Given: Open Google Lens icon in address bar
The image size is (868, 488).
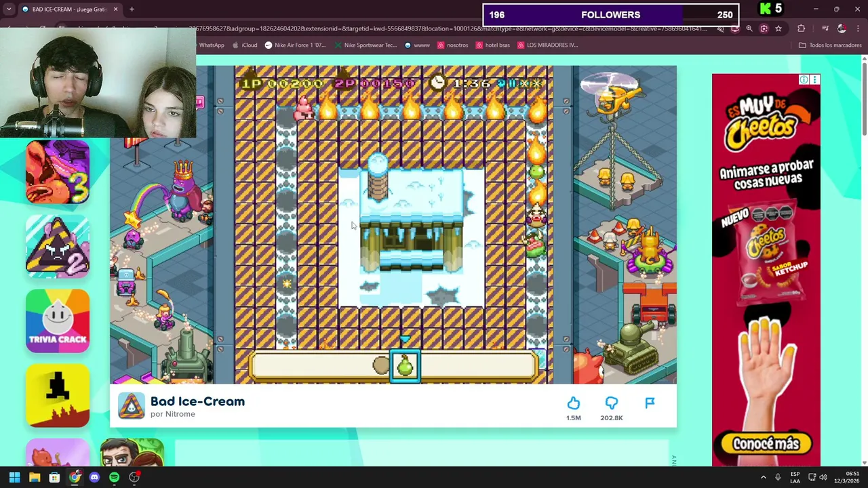Looking at the screenshot, I should [764, 28].
